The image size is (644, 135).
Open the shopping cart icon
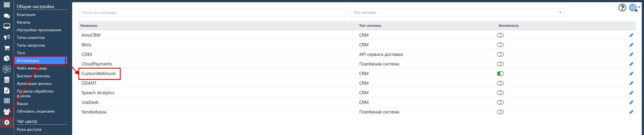click(7, 48)
